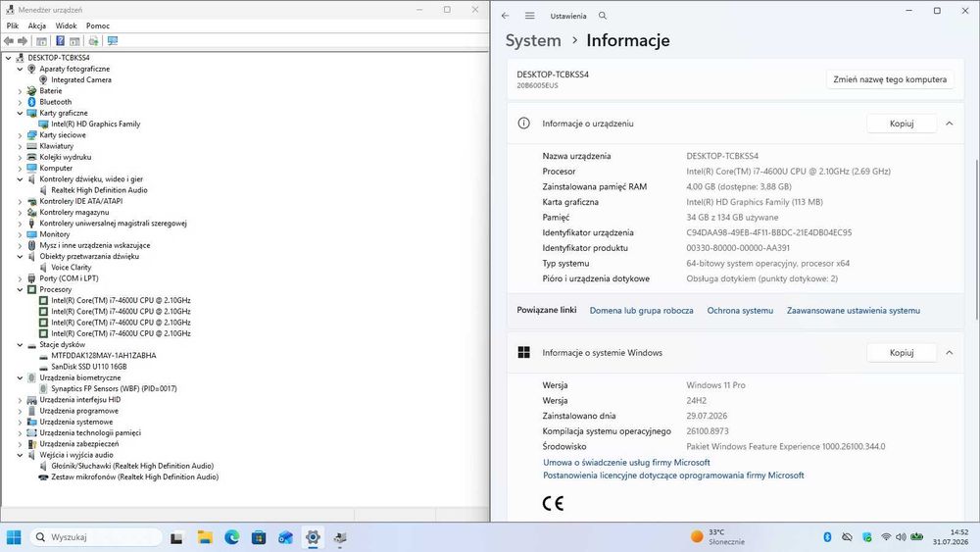Click the search magnifier in Ustawienia
This screenshot has height=552, width=980.
click(x=603, y=16)
